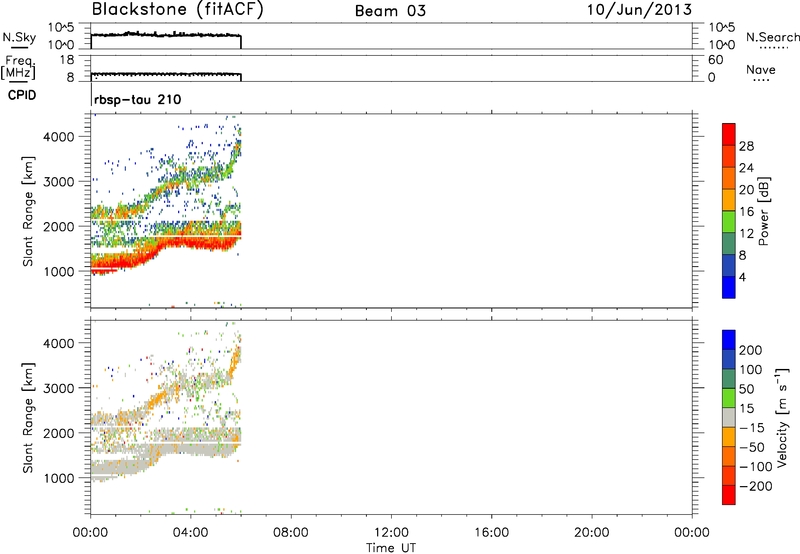Screen dimensions: 800x554
Task: Click the 15 label on Velocity colorbar
Action: tap(747, 409)
